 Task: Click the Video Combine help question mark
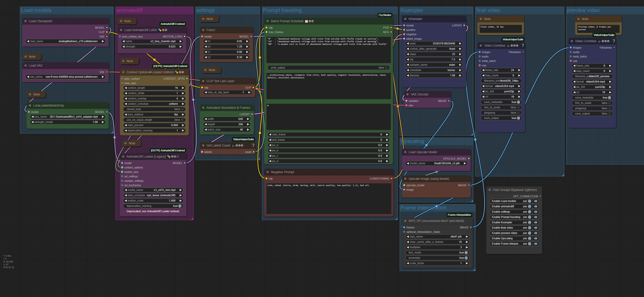pyautogui.click(x=523, y=46)
